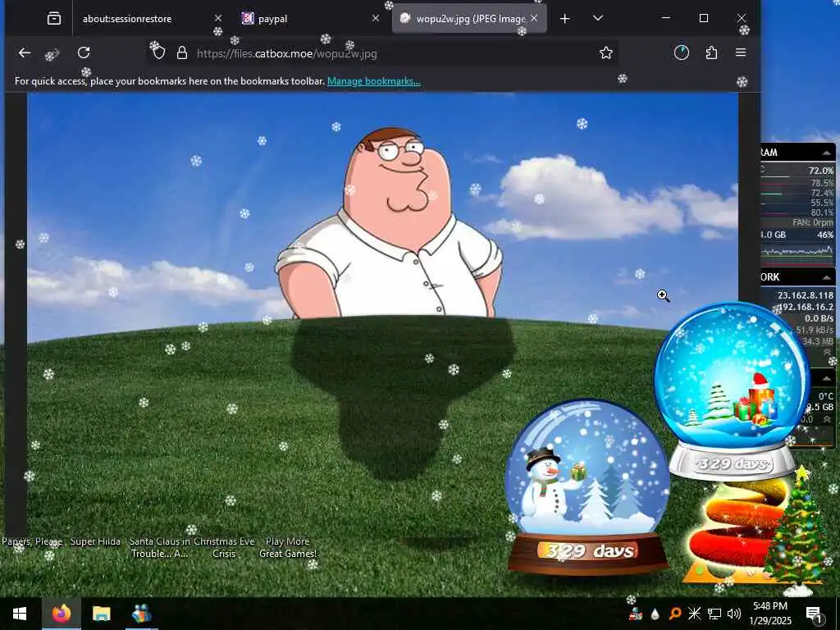Click the water drop tray icon
The height and width of the screenshot is (630, 840).
click(x=655, y=614)
